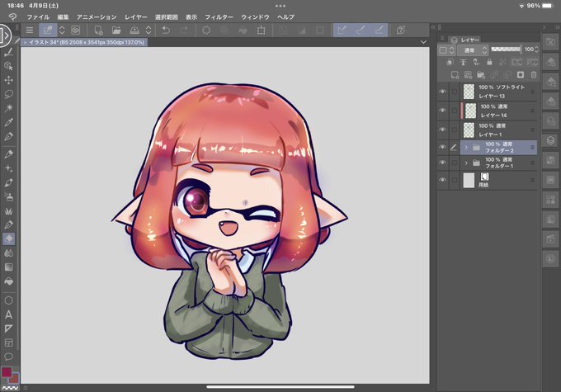
Task: Open the 通常 blending mode dropdown
Action: pyautogui.click(x=473, y=50)
